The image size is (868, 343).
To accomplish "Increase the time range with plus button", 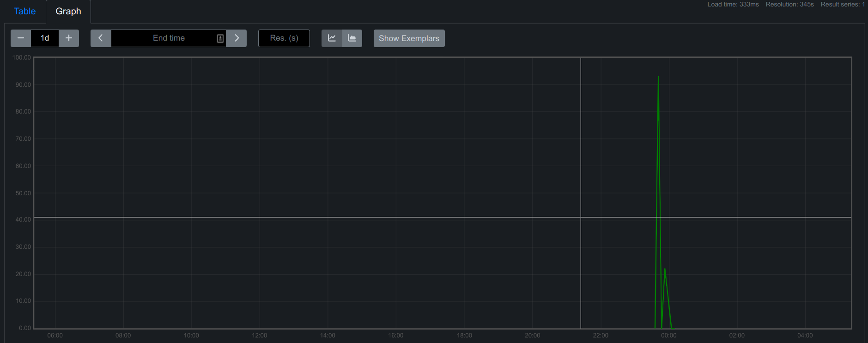I will pyautogui.click(x=69, y=38).
